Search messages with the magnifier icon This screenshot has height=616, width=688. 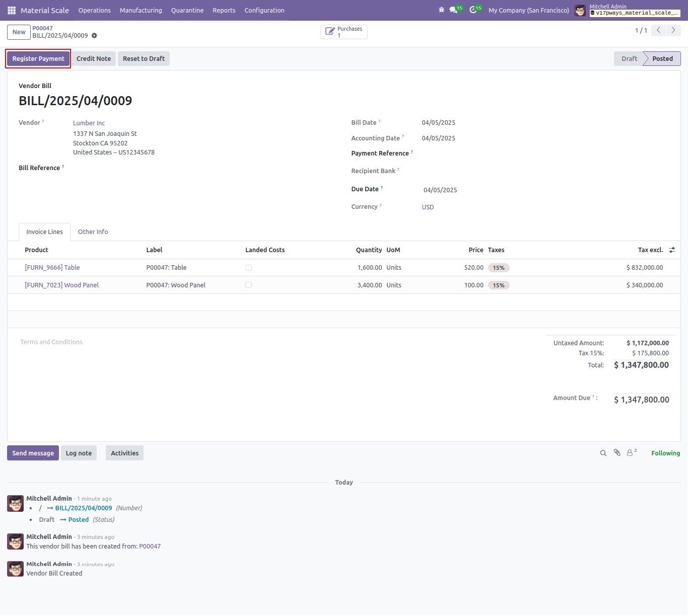point(603,453)
